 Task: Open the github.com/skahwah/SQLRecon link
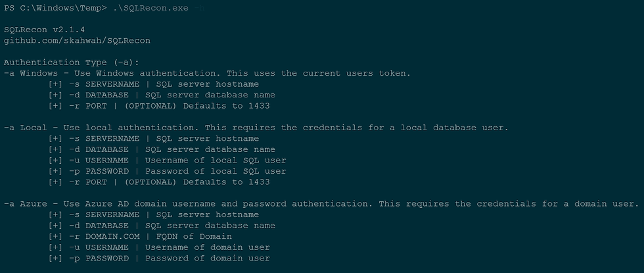(77, 41)
